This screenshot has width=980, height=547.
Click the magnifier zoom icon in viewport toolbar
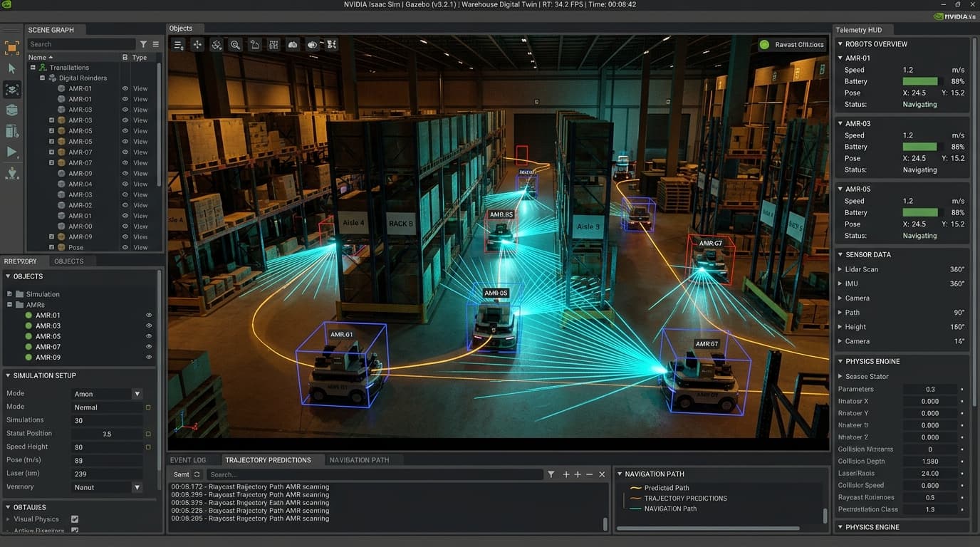235,45
